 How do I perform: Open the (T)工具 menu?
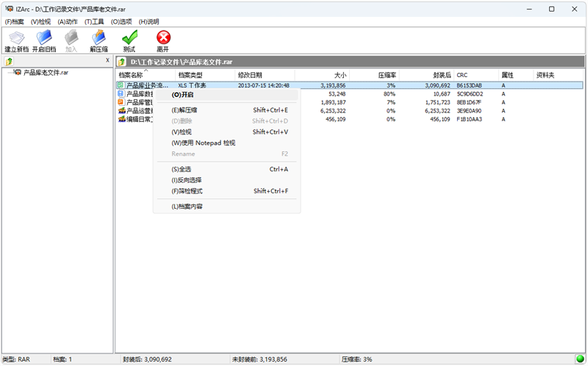pos(94,21)
